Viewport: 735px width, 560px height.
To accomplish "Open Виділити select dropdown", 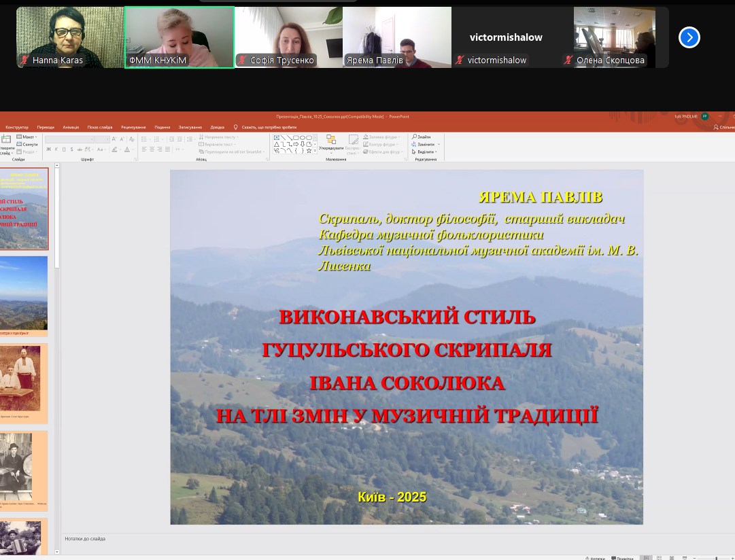I will point(424,152).
